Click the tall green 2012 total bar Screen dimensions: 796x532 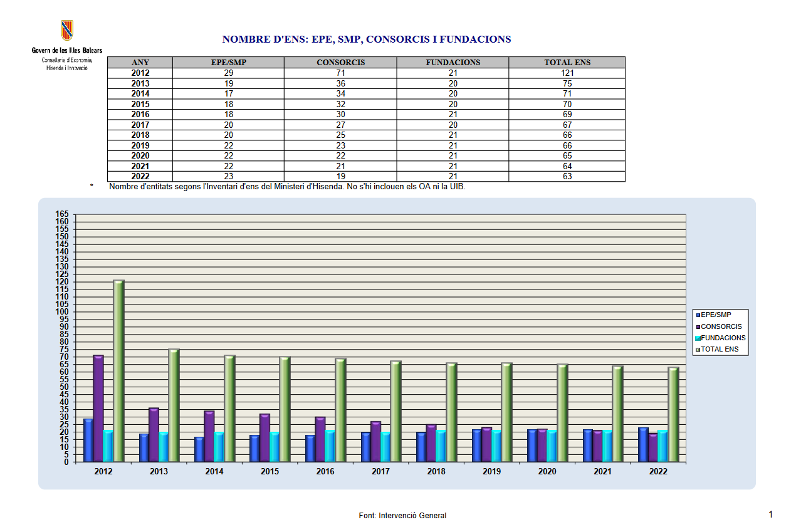pos(118,370)
